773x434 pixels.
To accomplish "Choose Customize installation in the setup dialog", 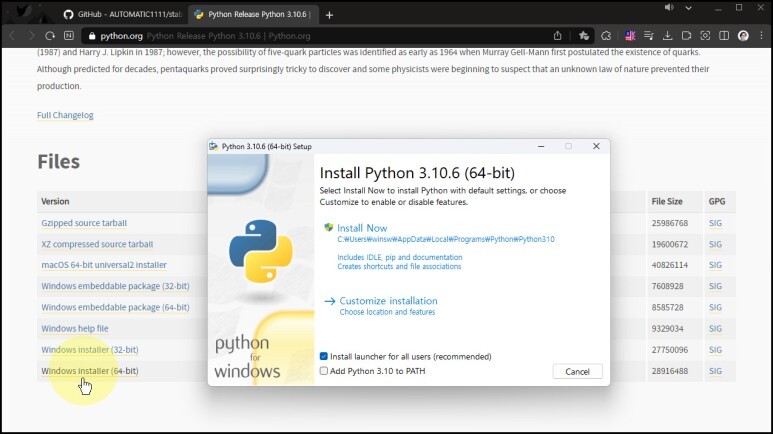I will click(x=388, y=300).
